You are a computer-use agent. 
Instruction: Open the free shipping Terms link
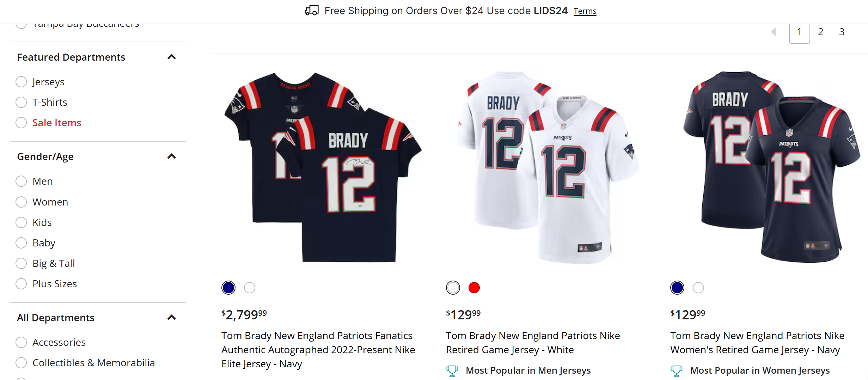tap(585, 11)
